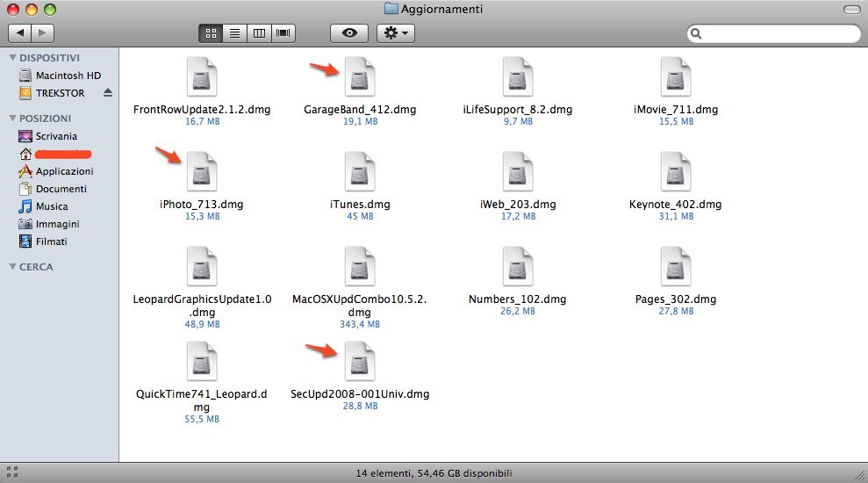This screenshot has height=483, width=868.
Task: Click the GarageBand_412.dmg file name
Action: [360, 110]
